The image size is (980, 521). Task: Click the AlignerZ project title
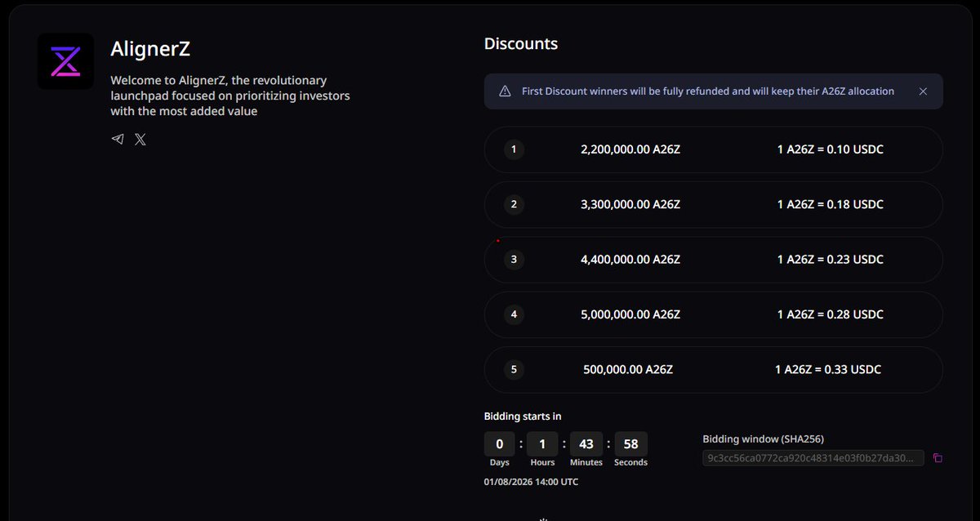(150, 49)
